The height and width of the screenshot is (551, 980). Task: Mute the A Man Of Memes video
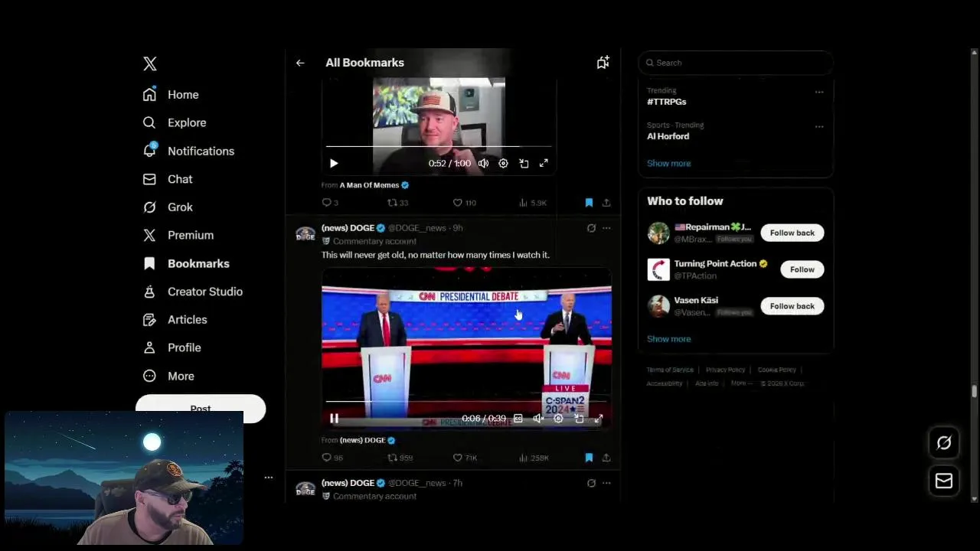(x=483, y=163)
